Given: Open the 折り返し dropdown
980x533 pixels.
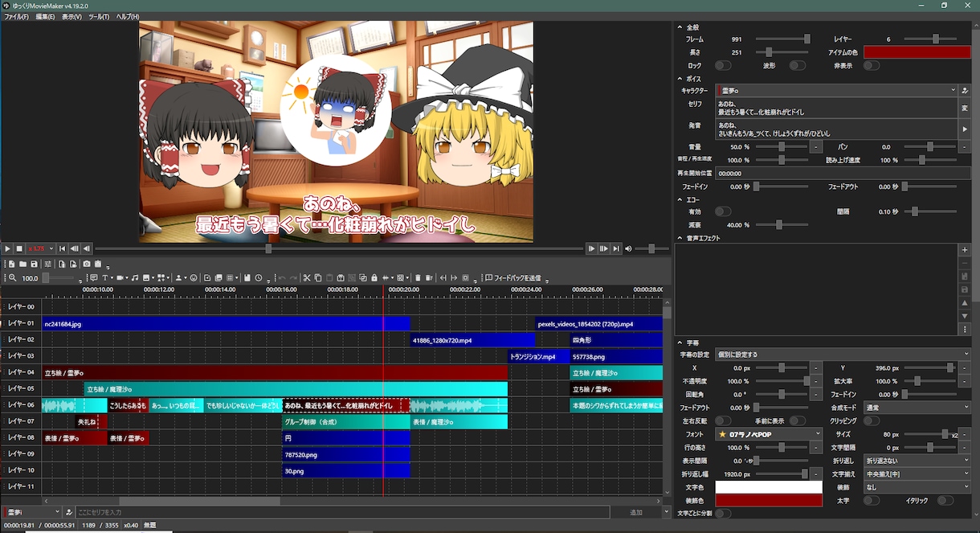Looking at the screenshot, I should (x=917, y=461).
